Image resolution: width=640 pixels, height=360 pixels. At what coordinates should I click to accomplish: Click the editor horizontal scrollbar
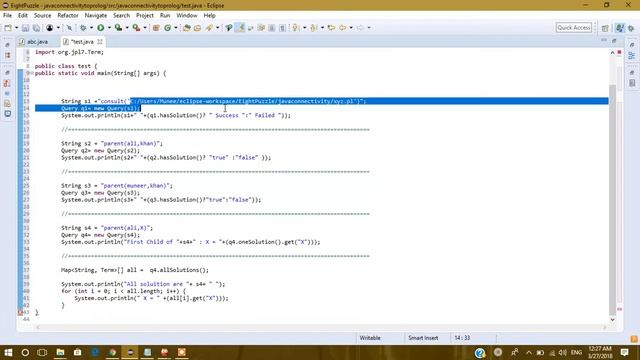point(321,327)
